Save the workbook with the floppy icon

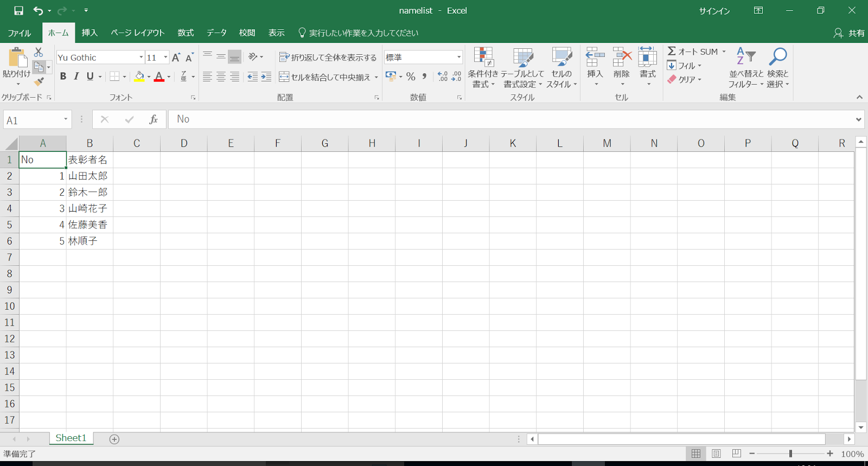click(x=18, y=10)
